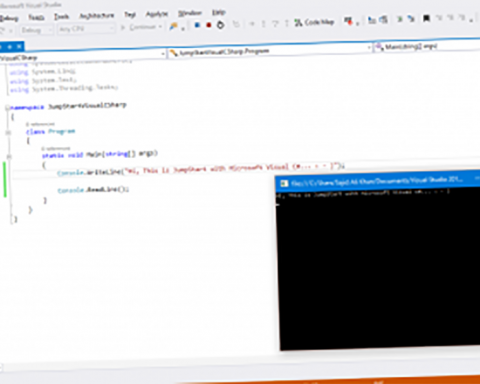Open the Analyze menu

click(x=157, y=14)
